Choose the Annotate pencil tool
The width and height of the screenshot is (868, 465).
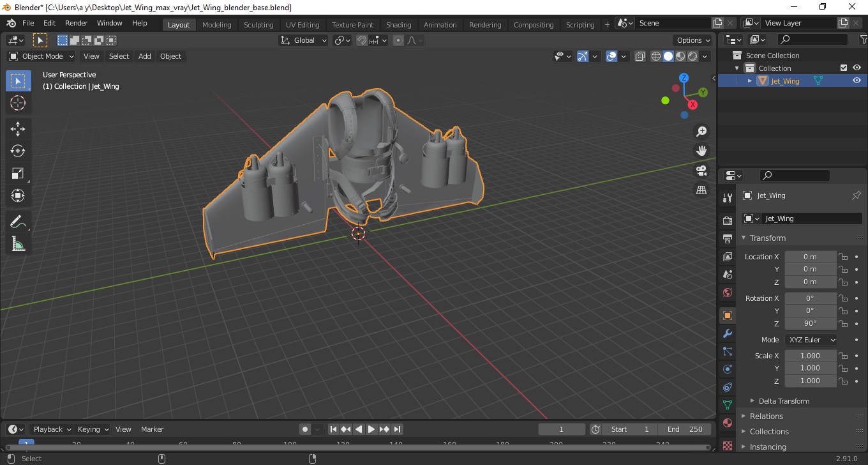click(18, 222)
